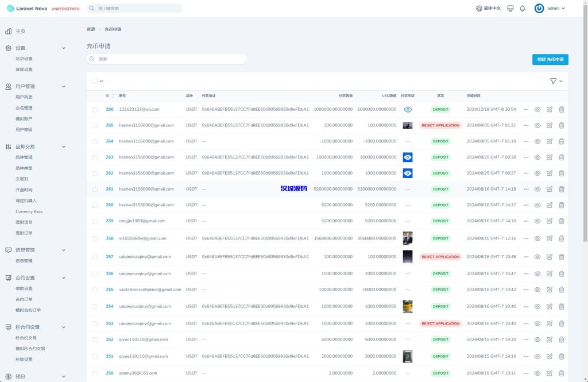Screen dimensions: 588x382
Task: Click the ID column sort arrows
Action: coord(113,96)
